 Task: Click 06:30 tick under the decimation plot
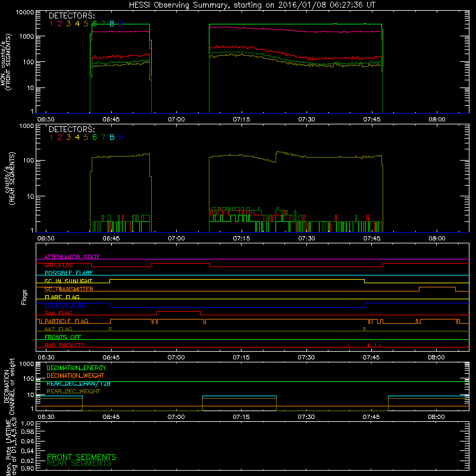point(46,417)
